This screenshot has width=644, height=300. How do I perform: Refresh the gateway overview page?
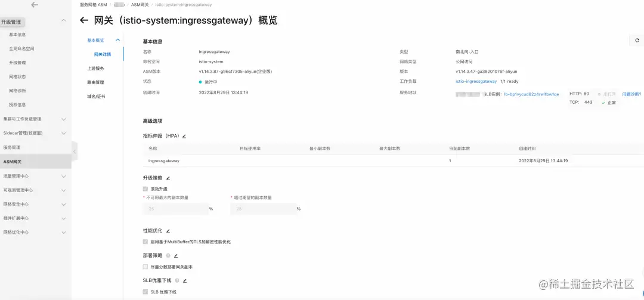coord(637,41)
